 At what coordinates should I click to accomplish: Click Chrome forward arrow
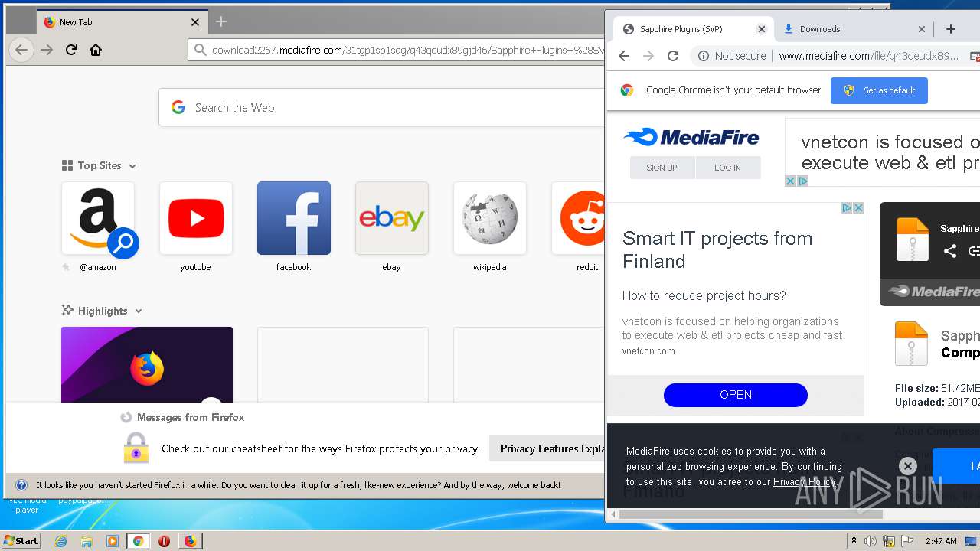(x=648, y=56)
